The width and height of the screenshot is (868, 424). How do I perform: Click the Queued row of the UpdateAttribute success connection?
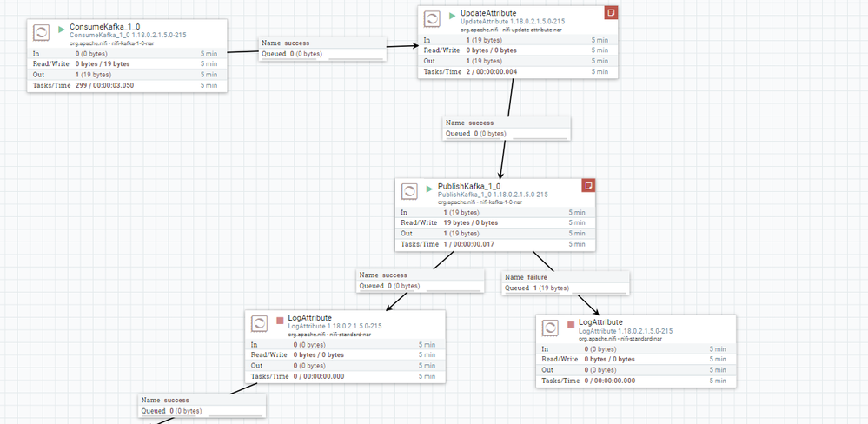point(507,134)
